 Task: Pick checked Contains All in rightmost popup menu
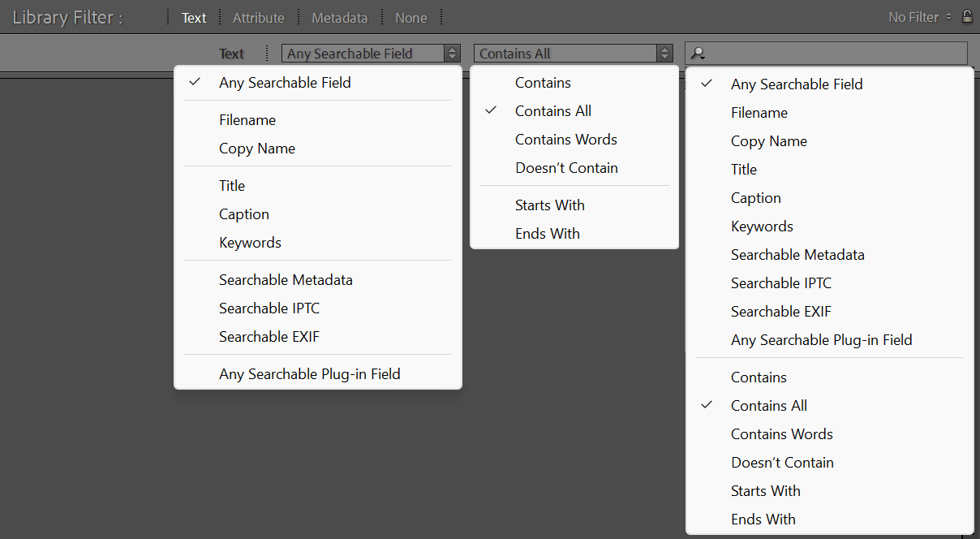click(769, 406)
